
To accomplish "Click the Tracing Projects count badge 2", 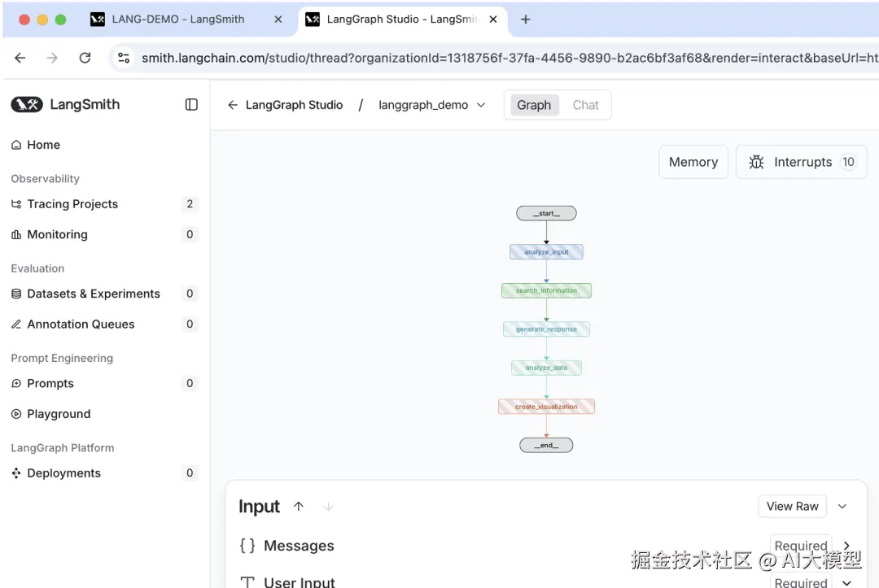I will (190, 204).
